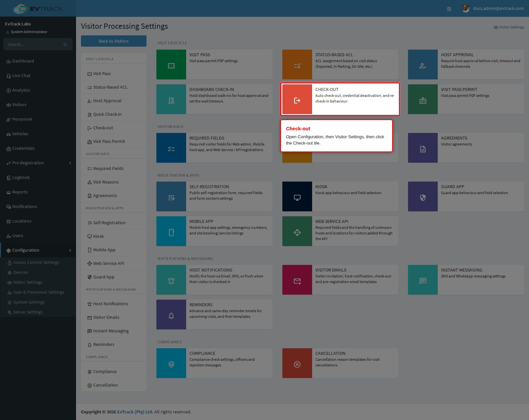Choose Guard App in the settings list
529x420 pixels.
(114, 277)
